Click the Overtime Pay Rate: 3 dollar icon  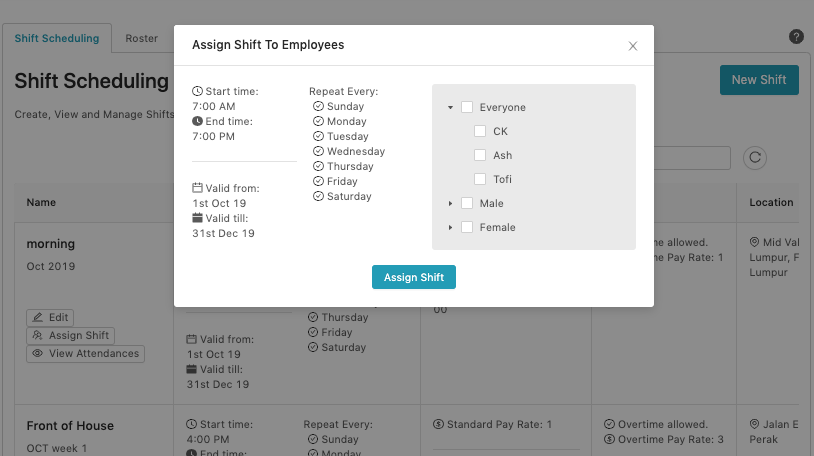tap(609, 439)
